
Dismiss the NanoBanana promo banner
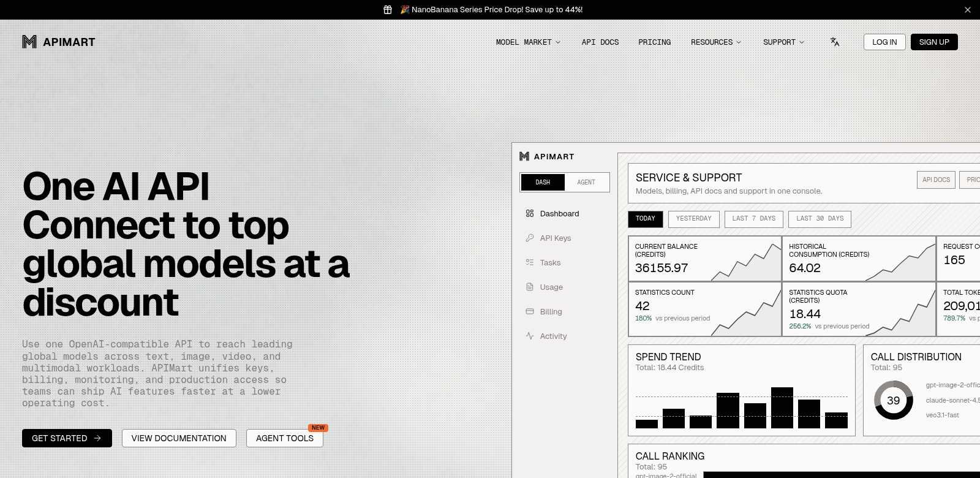click(968, 10)
